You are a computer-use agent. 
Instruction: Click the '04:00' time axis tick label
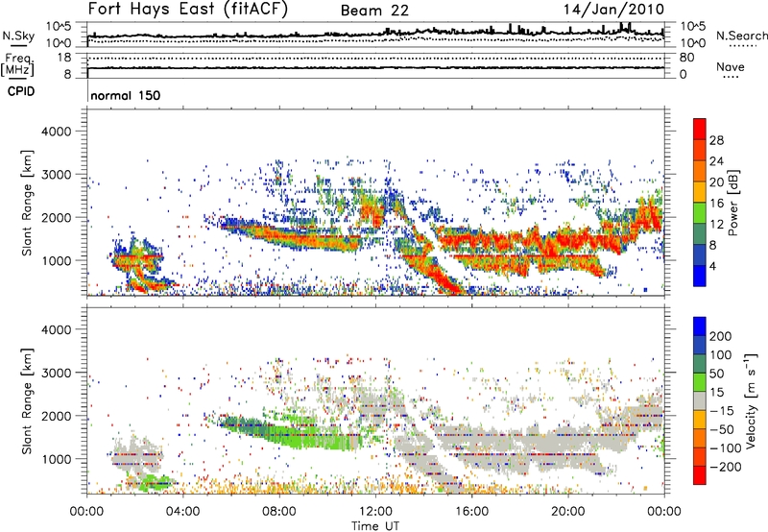click(x=182, y=512)
